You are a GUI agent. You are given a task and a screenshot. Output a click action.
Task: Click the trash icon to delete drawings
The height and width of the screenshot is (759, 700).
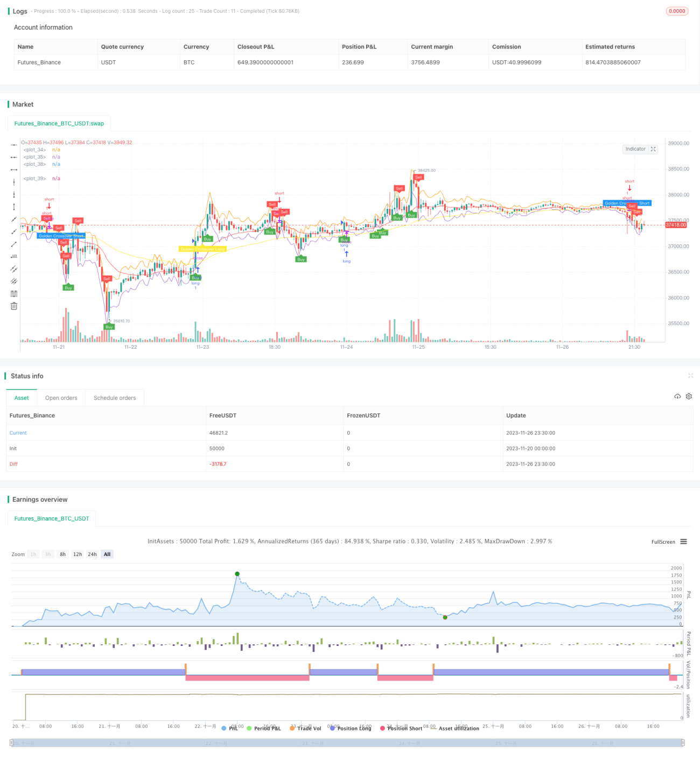pos(14,306)
